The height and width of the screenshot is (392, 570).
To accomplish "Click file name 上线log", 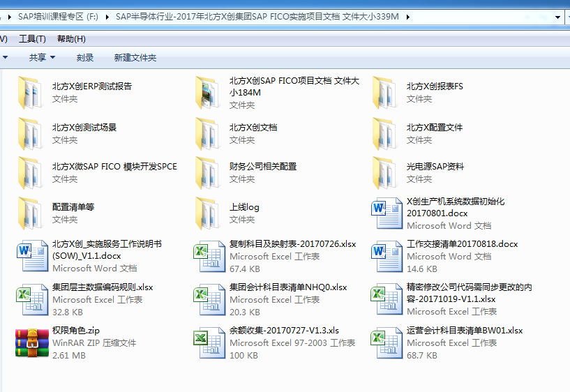I will pyautogui.click(x=244, y=207).
